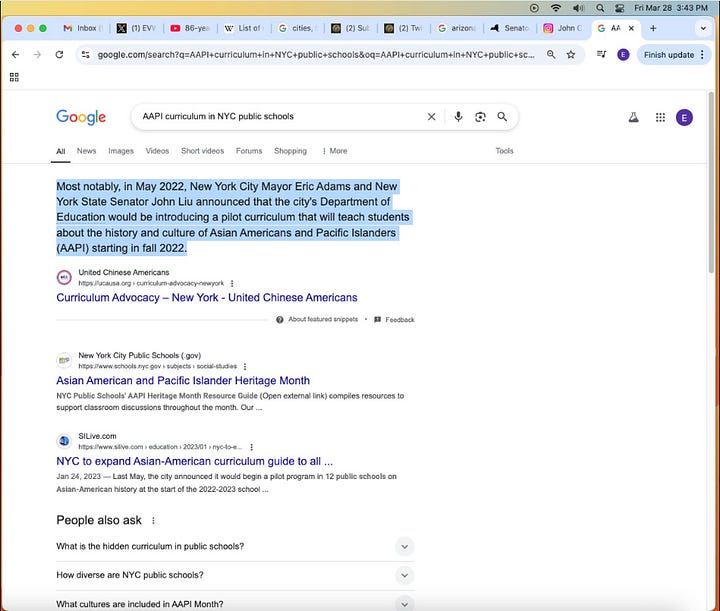The height and width of the screenshot is (611, 720).
Task: Switch to the Gmail Inbox browser tab
Action: pyautogui.click(x=83, y=28)
